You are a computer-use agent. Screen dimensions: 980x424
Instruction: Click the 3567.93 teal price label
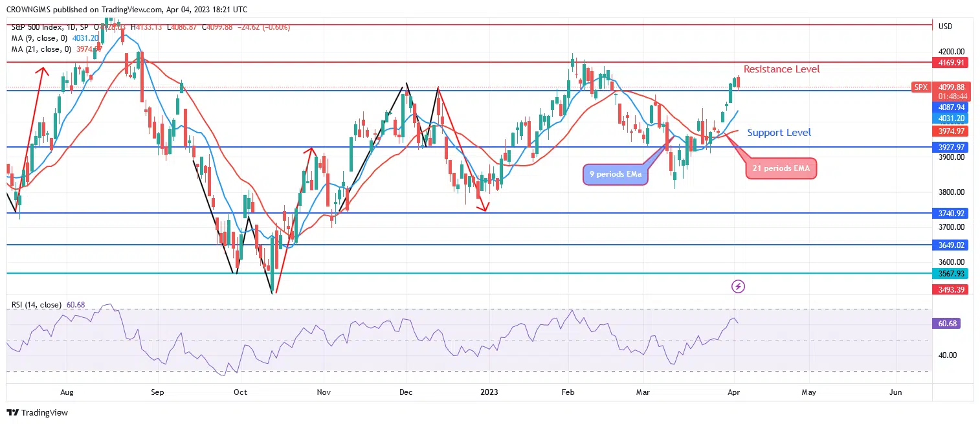pos(950,274)
